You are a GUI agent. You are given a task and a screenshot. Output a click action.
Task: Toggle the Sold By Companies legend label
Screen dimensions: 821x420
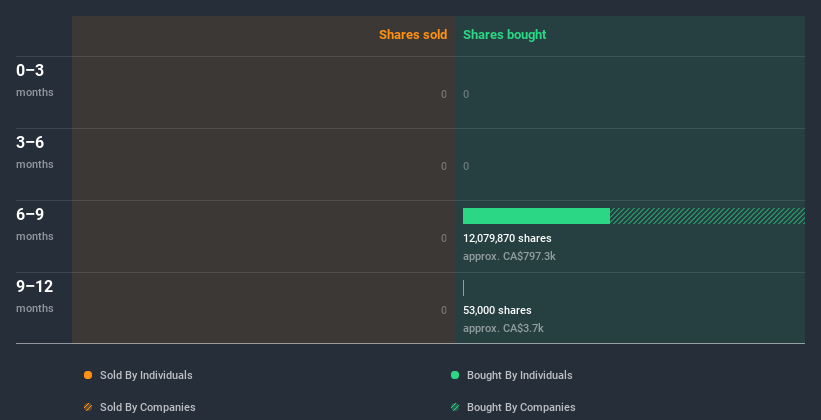148,407
